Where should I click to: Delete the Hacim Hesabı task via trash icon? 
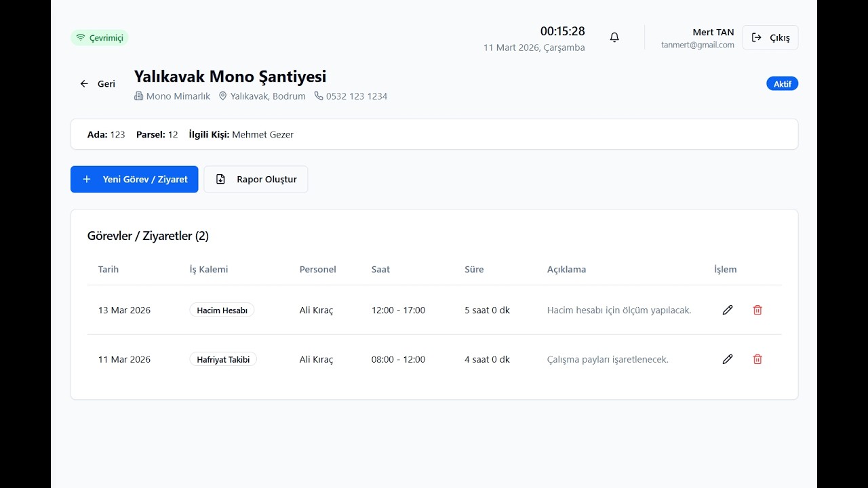coord(757,310)
